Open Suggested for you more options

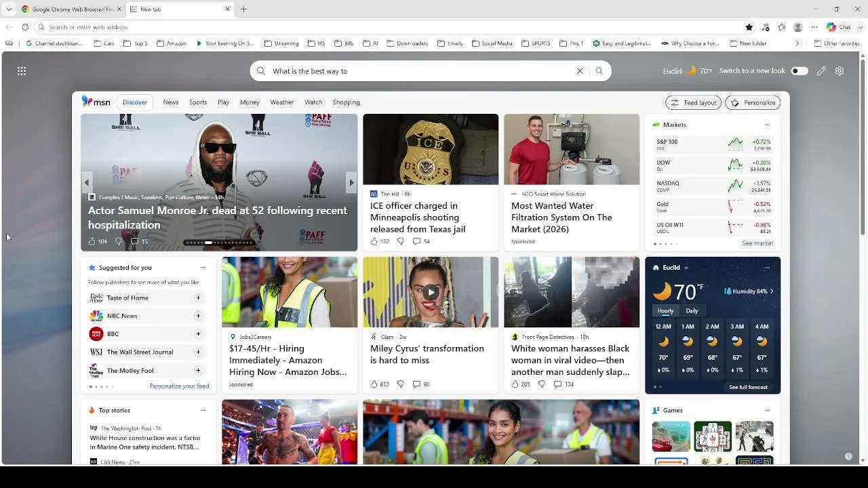pyautogui.click(x=203, y=268)
